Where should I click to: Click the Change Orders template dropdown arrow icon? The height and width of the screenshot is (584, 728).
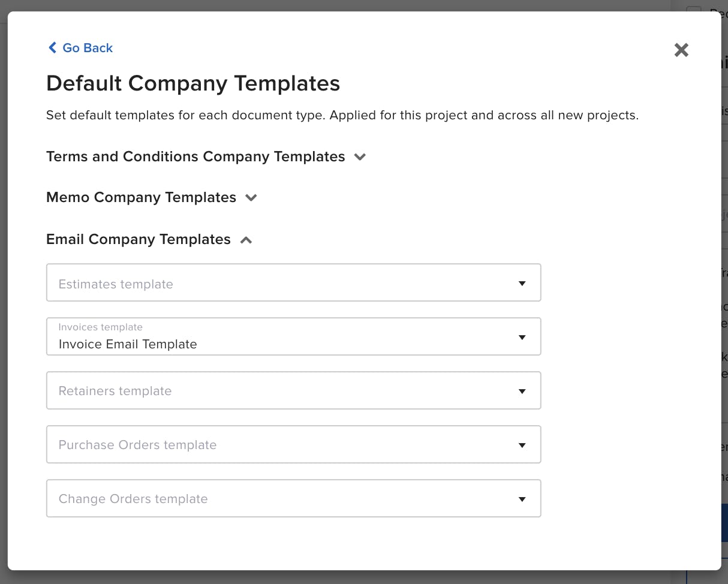tap(522, 498)
